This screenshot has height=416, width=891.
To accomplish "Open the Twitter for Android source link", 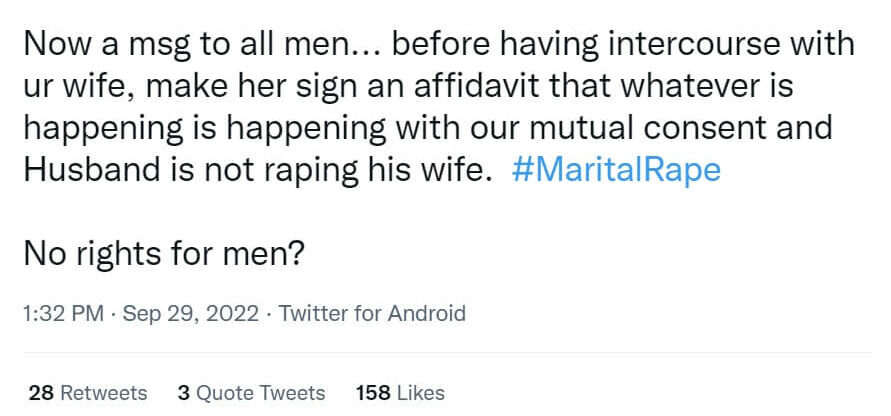I will [x=372, y=313].
